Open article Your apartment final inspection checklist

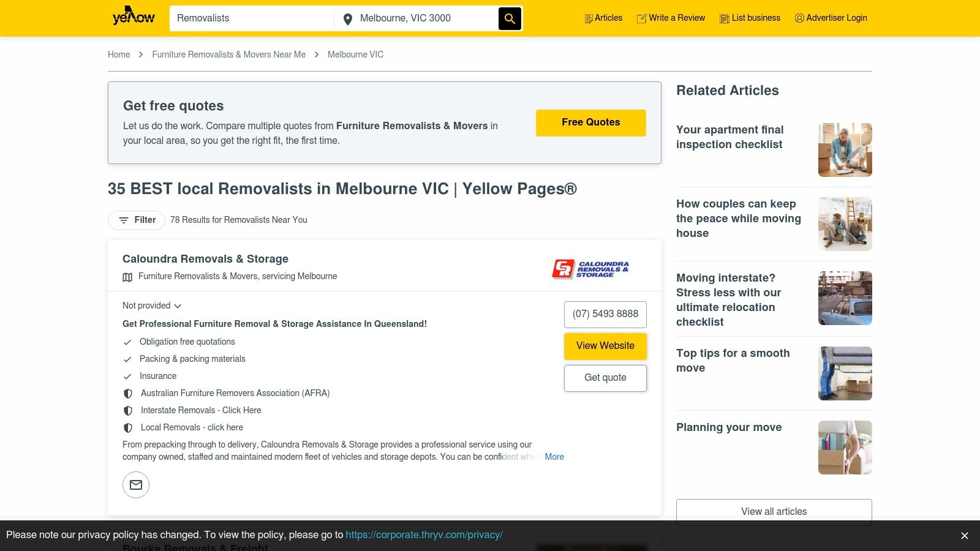click(x=729, y=137)
